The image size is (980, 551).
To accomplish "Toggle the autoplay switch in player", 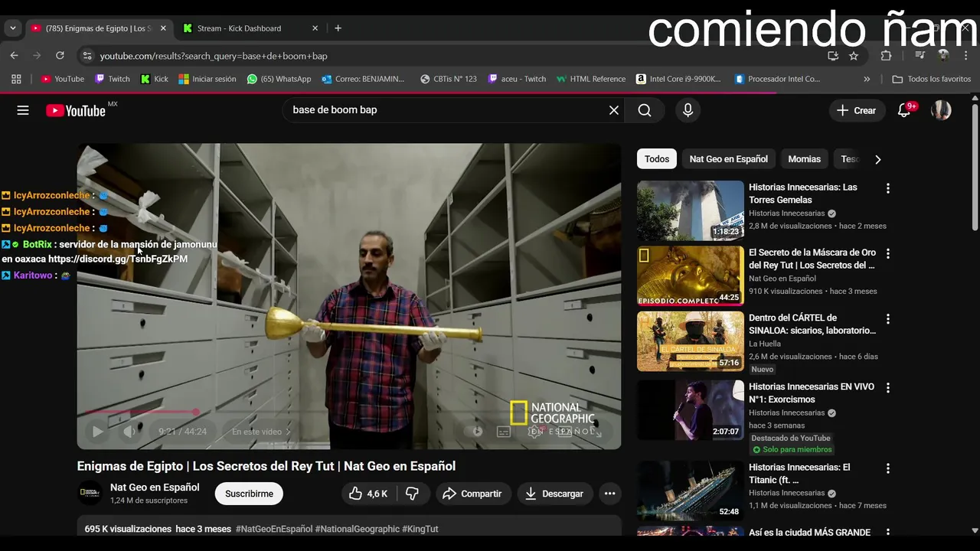I will tap(475, 432).
